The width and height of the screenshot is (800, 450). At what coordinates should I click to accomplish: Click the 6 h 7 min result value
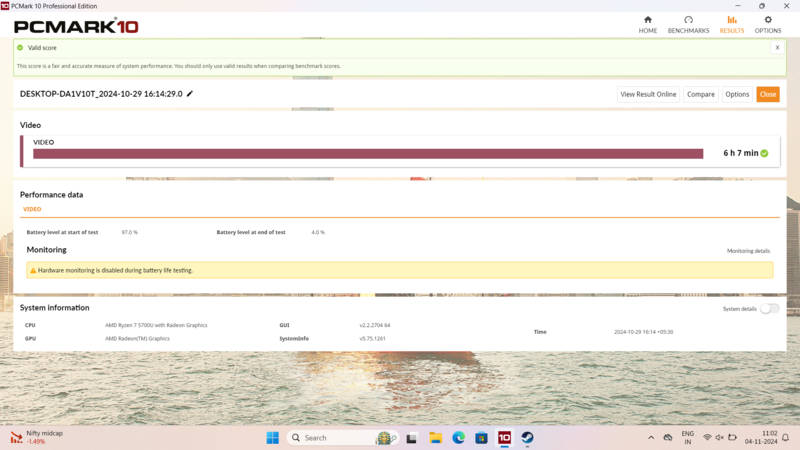tap(740, 153)
